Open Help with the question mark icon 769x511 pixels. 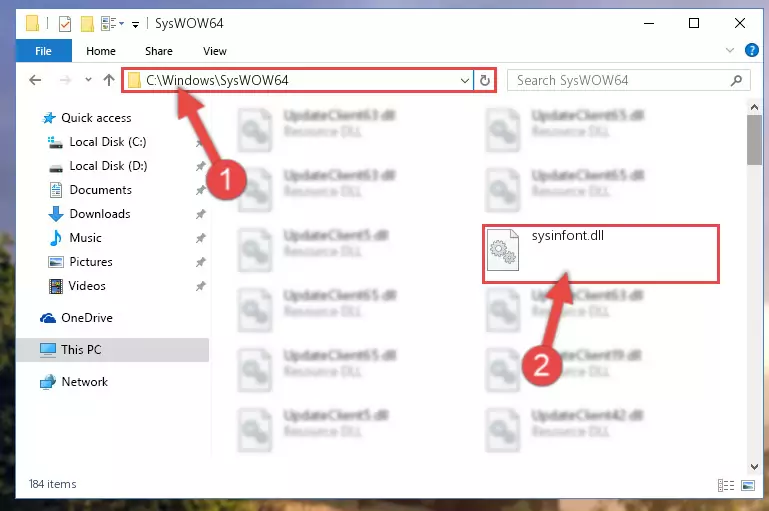(751, 50)
